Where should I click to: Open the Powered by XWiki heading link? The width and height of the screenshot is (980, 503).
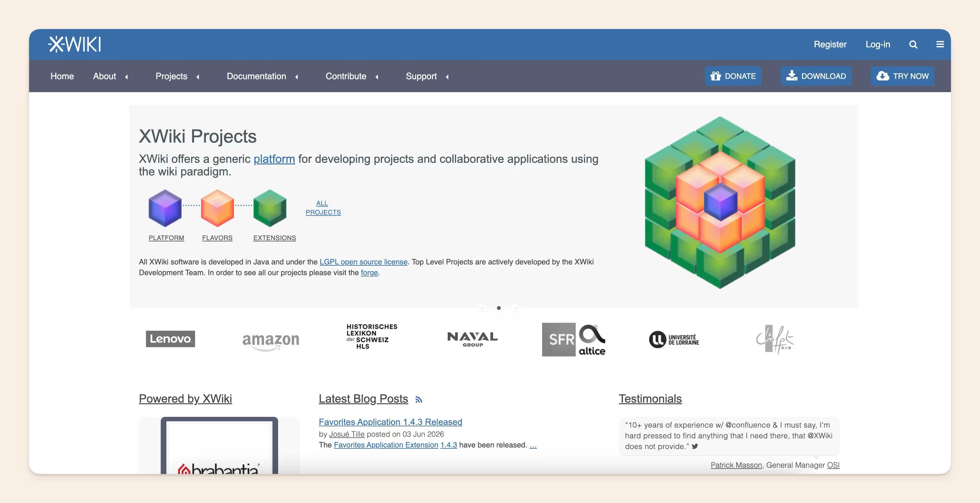click(x=185, y=399)
